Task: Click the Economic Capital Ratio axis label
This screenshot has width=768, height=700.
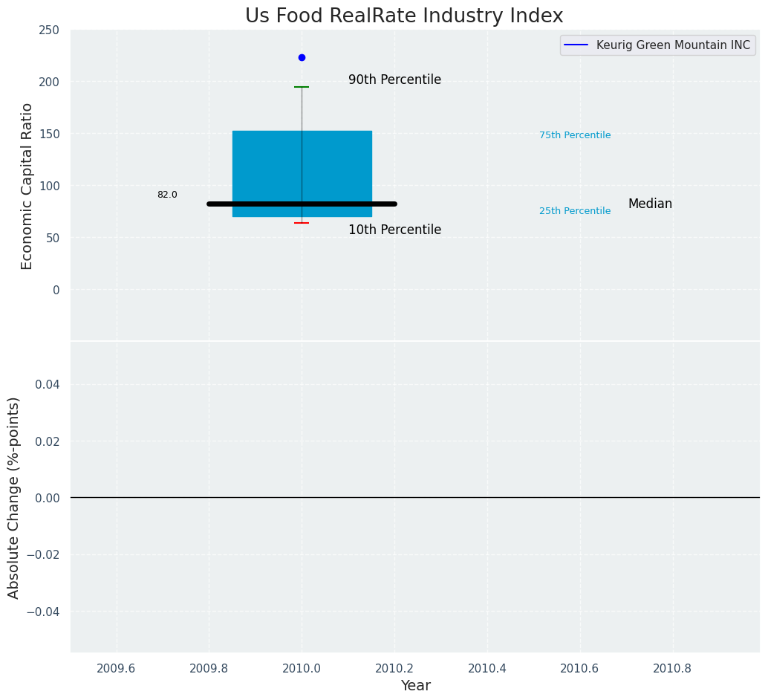Action: click(27, 186)
